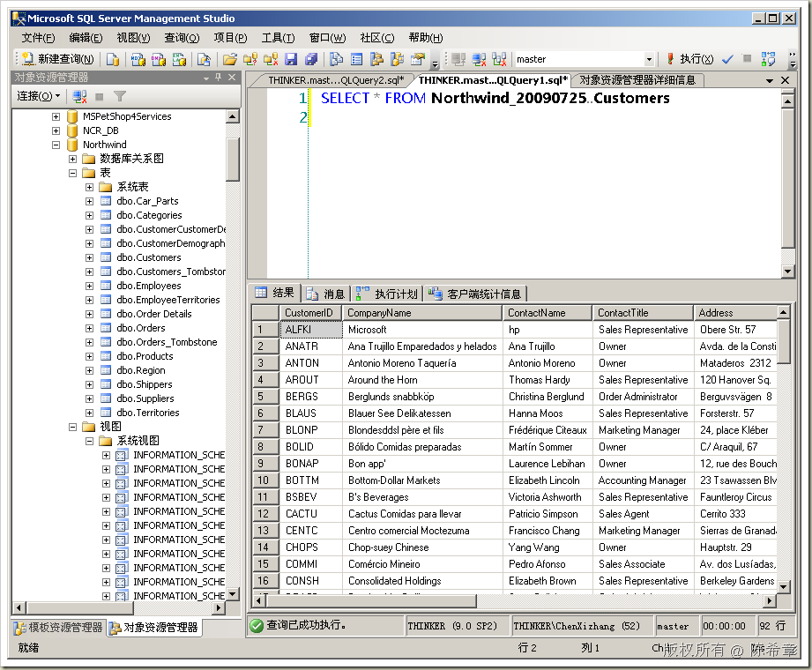This screenshot has width=812, height=670.
Task: Click the DMX query toolbar icon
Action: 159,60
